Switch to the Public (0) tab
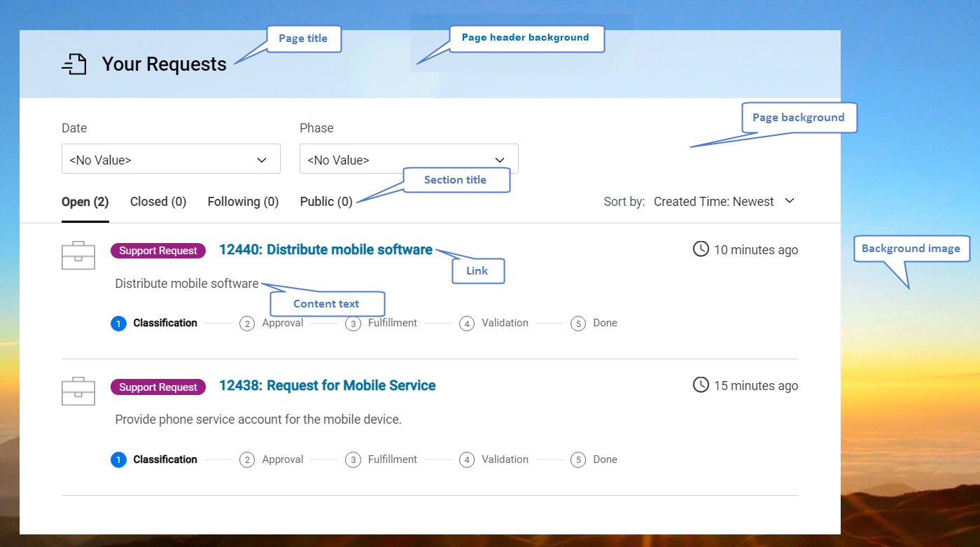This screenshot has height=547, width=980. (x=326, y=201)
